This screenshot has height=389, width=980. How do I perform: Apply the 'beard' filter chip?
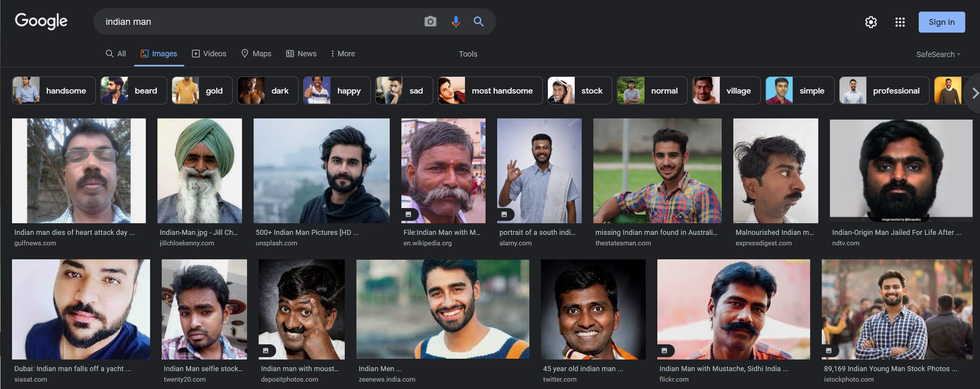tap(134, 90)
